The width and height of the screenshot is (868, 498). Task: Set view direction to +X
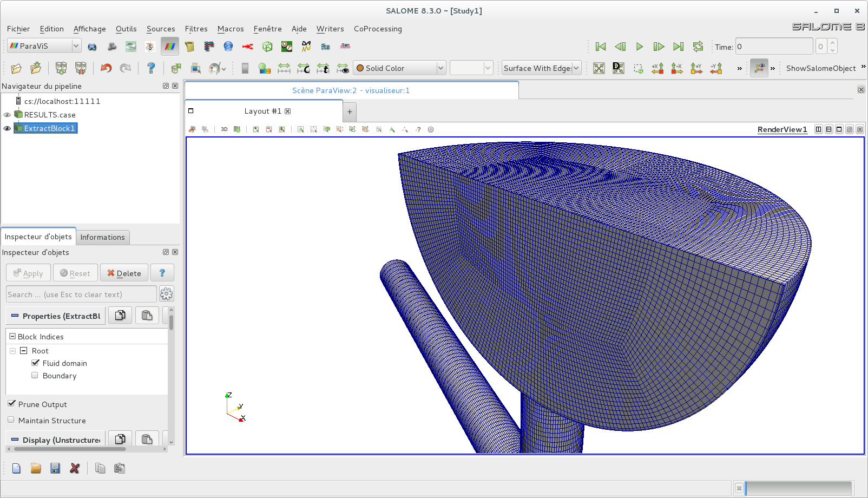tap(657, 68)
